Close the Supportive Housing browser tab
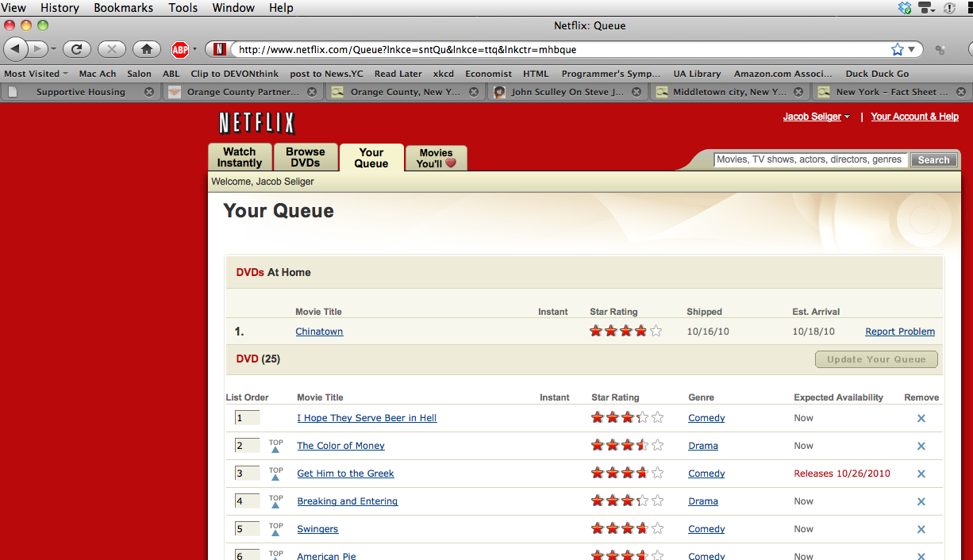 (149, 92)
